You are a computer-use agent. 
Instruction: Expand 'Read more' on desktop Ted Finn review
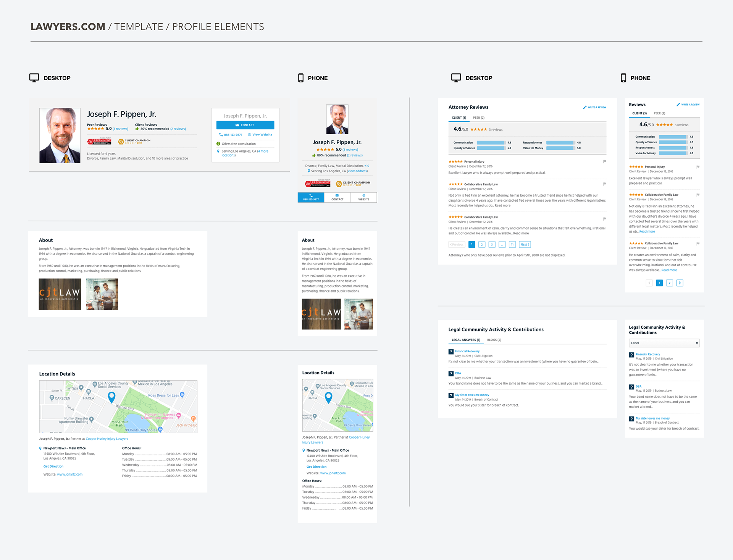[502, 206]
